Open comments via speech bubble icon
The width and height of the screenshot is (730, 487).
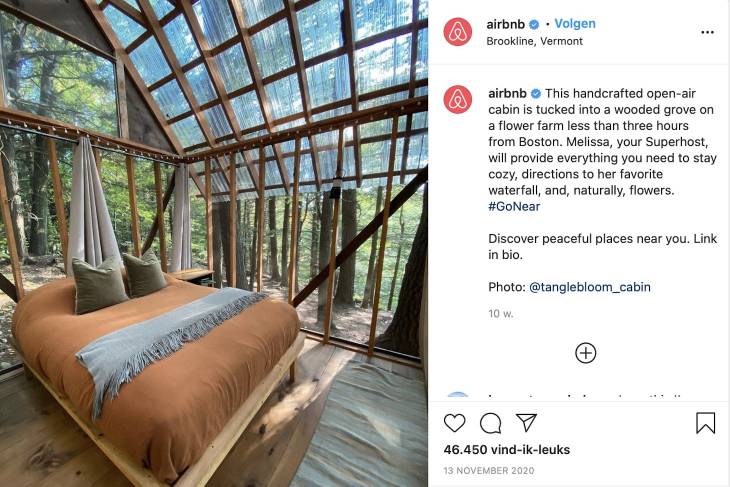490,423
